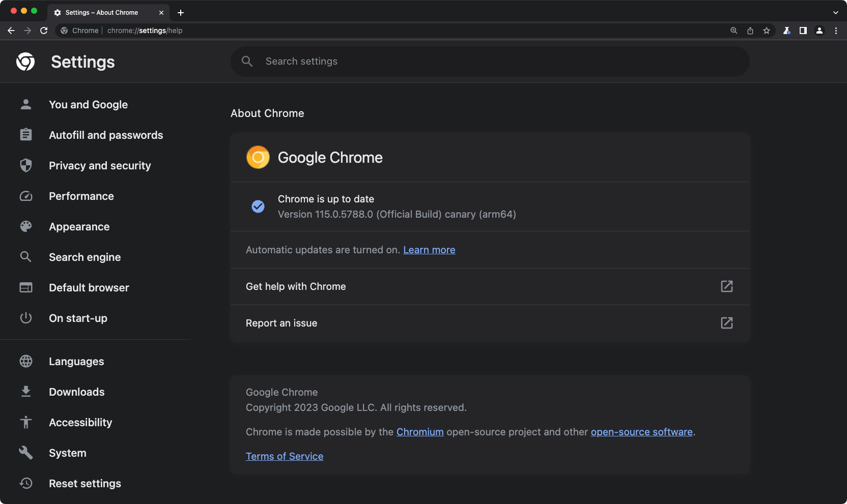Viewport: 847px width, 504px height.
Task: Click the address bar URL
Action: click(x=145, y=31)
